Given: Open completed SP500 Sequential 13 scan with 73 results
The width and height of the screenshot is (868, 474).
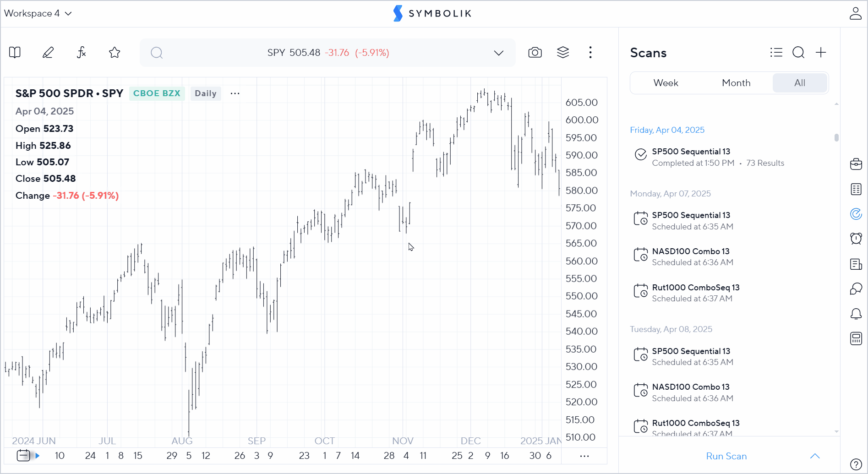Looking at the screenshot, I should (729, 157).
